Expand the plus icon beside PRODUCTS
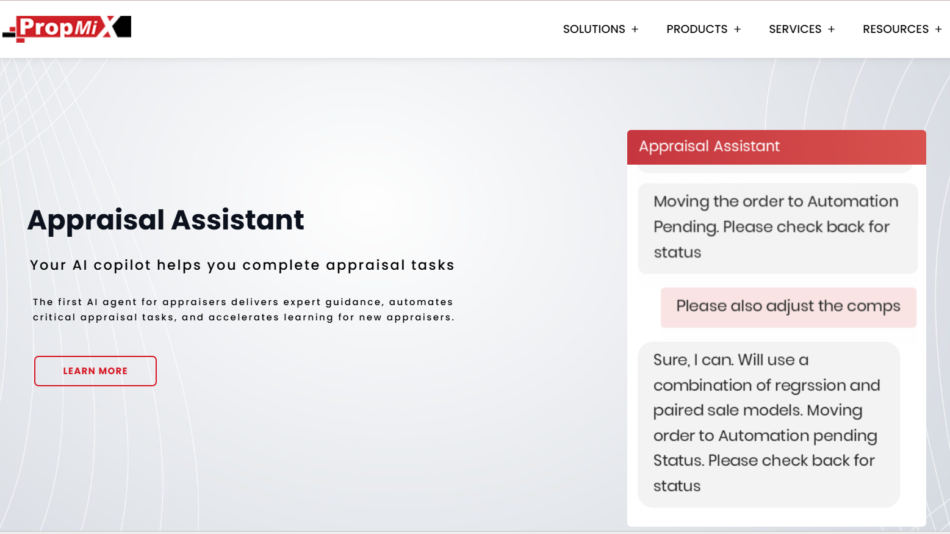This screenshot has height=534, width=950. 737,29
